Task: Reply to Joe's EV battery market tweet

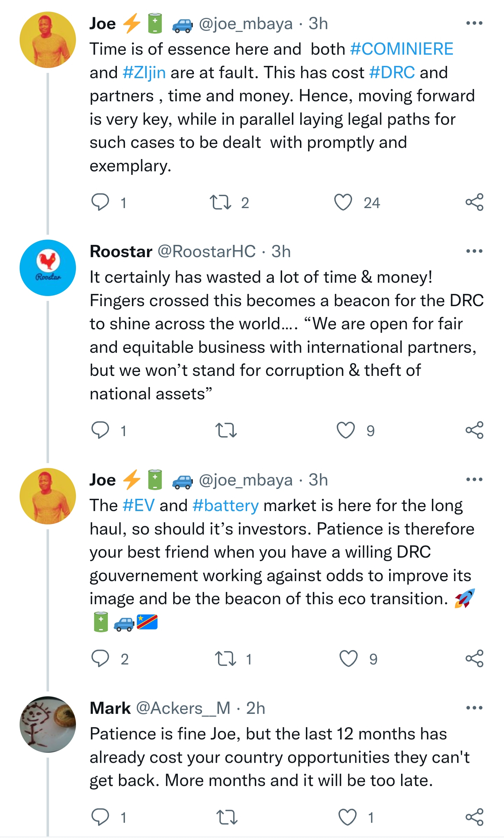Action: (x=100, y=659)
